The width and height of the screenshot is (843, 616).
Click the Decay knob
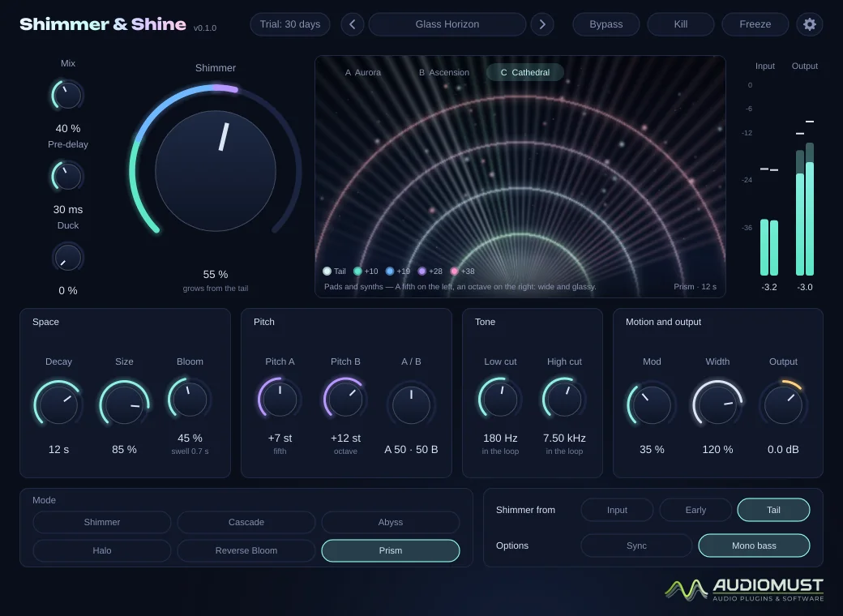click(x=58, y=404)
